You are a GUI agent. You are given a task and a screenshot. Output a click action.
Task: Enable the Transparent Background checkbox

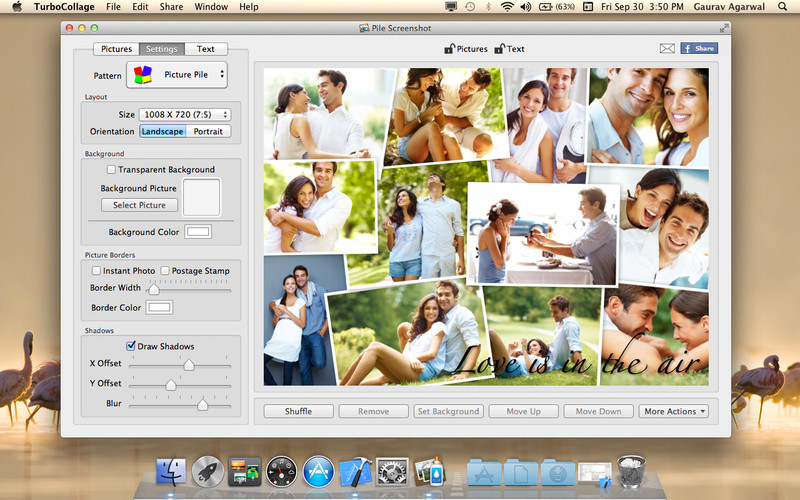112,170
